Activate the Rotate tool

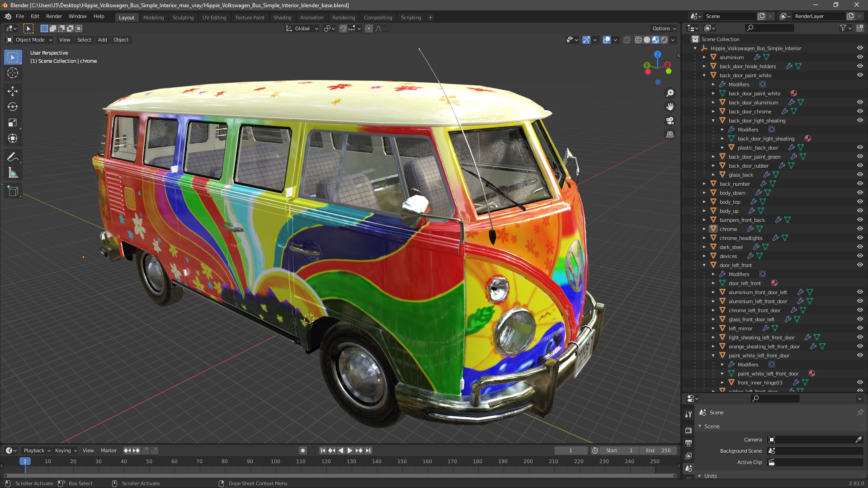click(x=13, y=107)
